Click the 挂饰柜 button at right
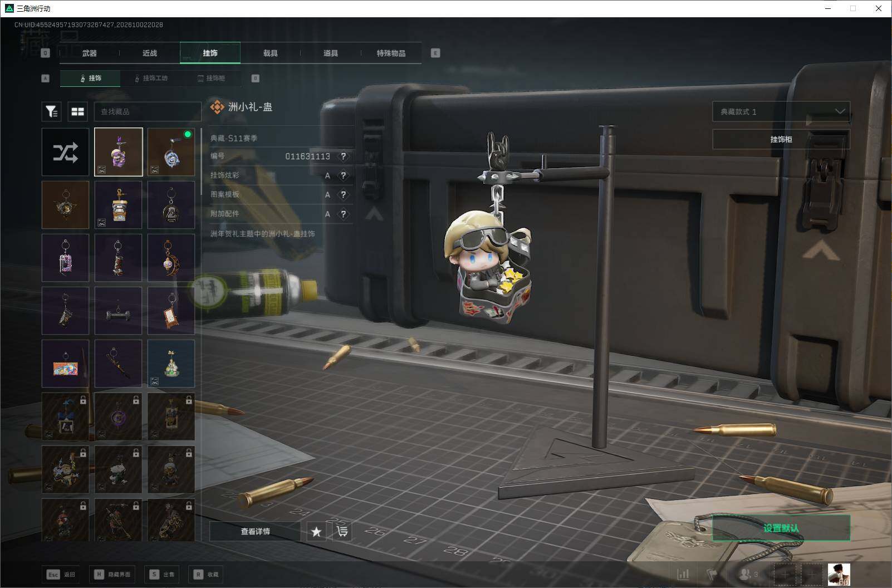Image resolution: width=892 pixels, height=588 pixels. (781, 139)
